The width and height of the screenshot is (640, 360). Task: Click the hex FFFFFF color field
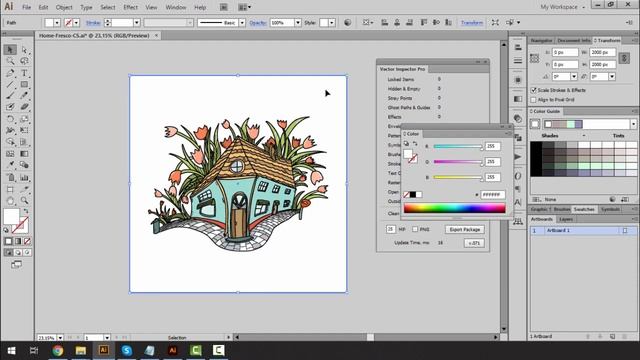coord(493,195)
